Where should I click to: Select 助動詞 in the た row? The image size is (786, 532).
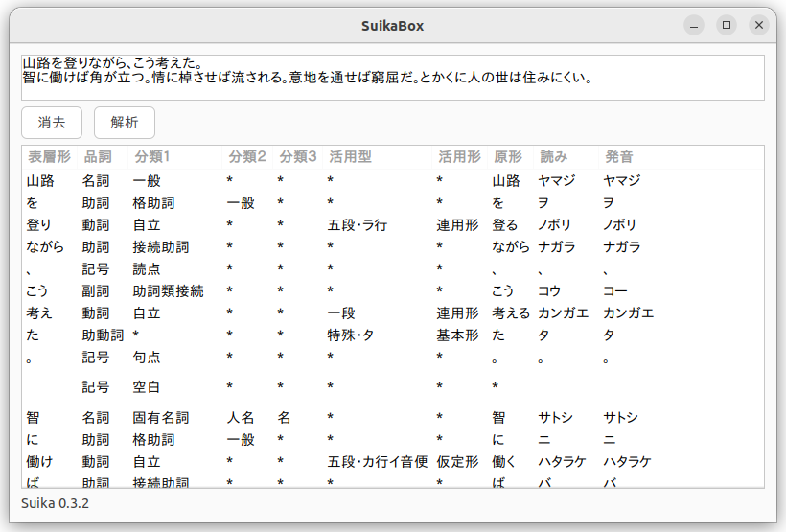tap(103, 335)
